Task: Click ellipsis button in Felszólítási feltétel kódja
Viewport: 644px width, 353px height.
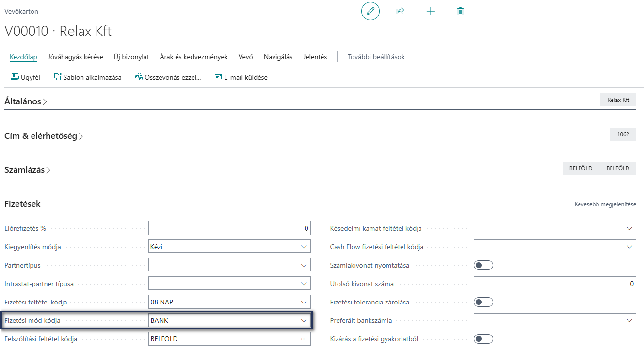Action: (304, 339)
